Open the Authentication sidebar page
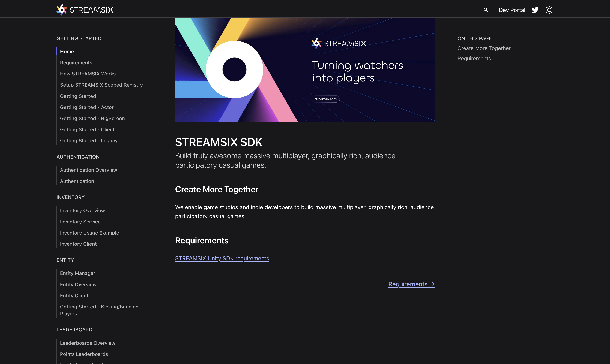This screenshot has height=364, width=610. (x=77, y=181)
